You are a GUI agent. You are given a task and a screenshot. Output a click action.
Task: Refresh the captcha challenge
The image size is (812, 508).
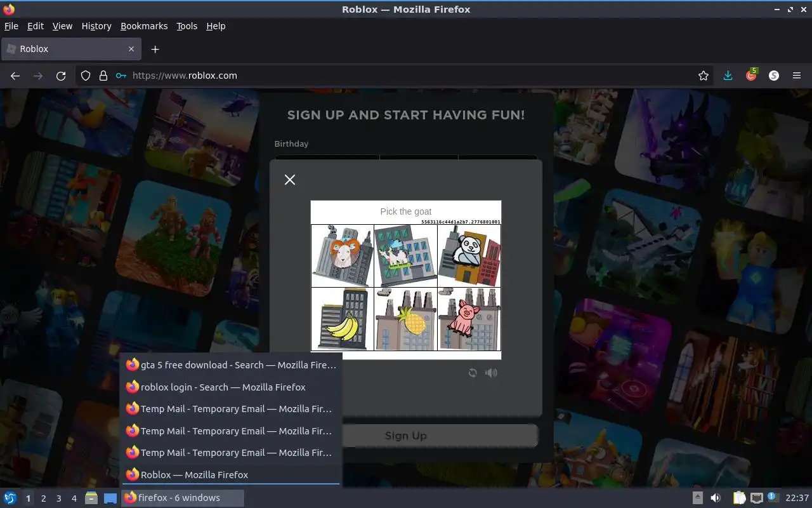tap(473, 373)
